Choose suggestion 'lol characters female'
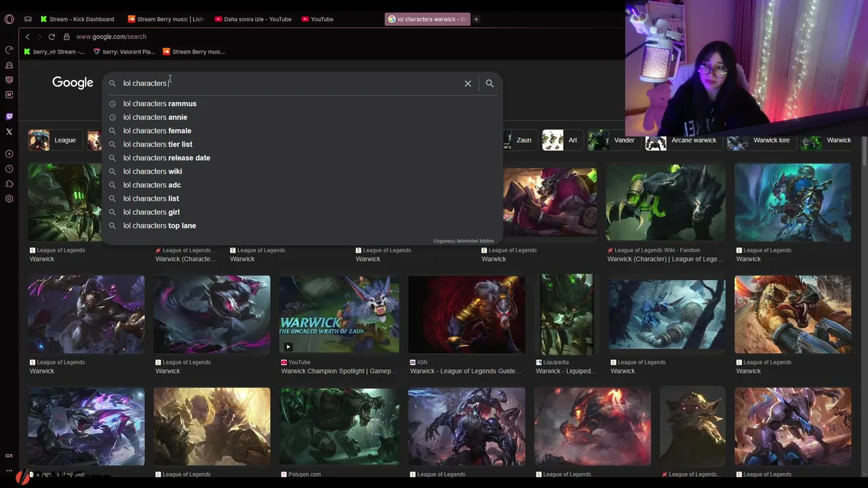Screen dimensions: 868x488 click(302, 131)
